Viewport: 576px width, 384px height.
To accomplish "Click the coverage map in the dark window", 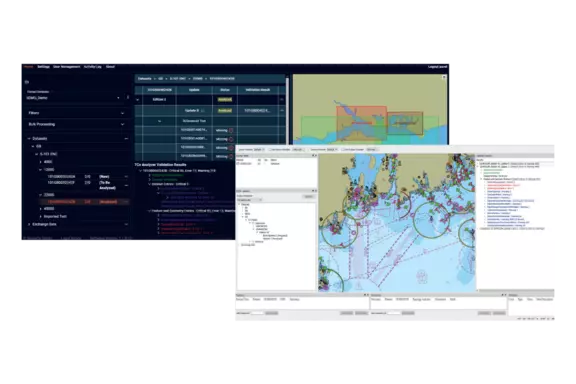I will 370,110.
